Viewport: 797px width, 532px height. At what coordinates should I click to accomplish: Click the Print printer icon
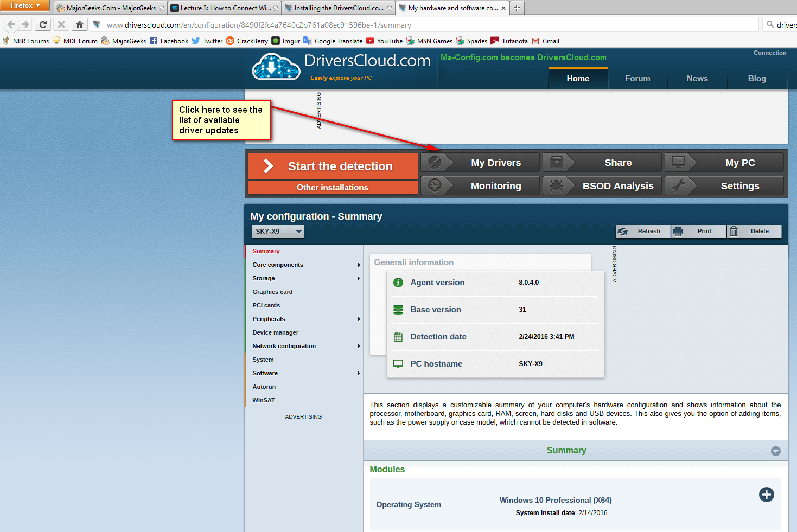678,232
